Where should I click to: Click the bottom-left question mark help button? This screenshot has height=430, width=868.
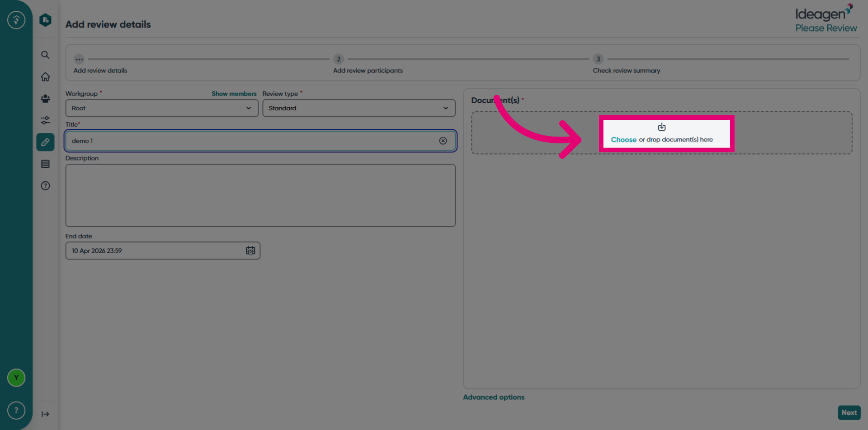[16, 411]
